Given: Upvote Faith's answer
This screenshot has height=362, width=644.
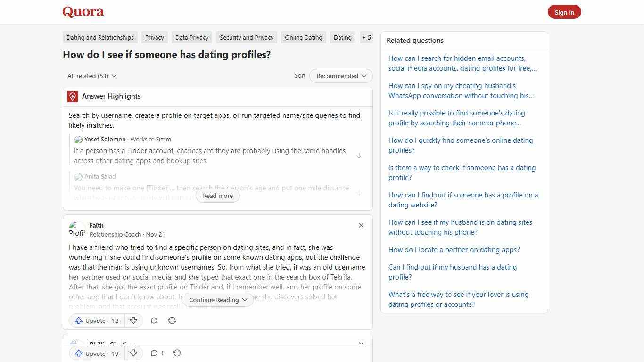Looking at the screenshot, I should 96,321.
